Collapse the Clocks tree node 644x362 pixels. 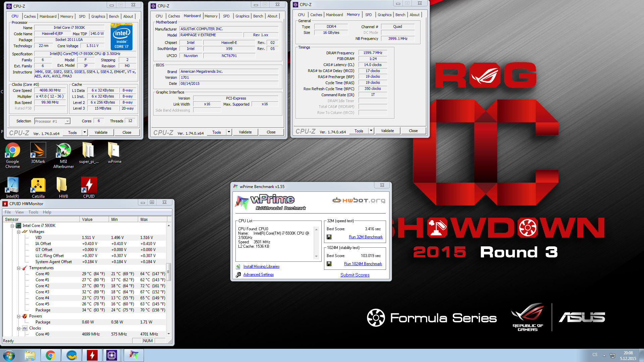[19, 328]
